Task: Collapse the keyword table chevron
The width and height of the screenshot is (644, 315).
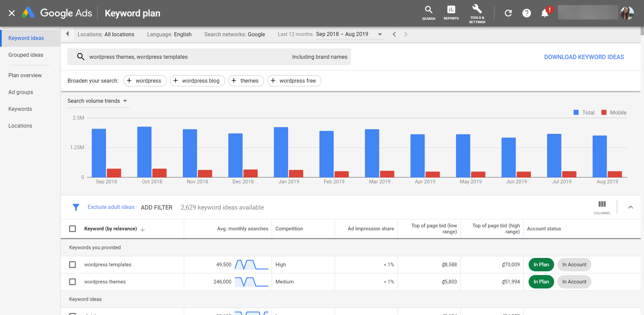Action: pyautogui.click(x=630, y=207)
